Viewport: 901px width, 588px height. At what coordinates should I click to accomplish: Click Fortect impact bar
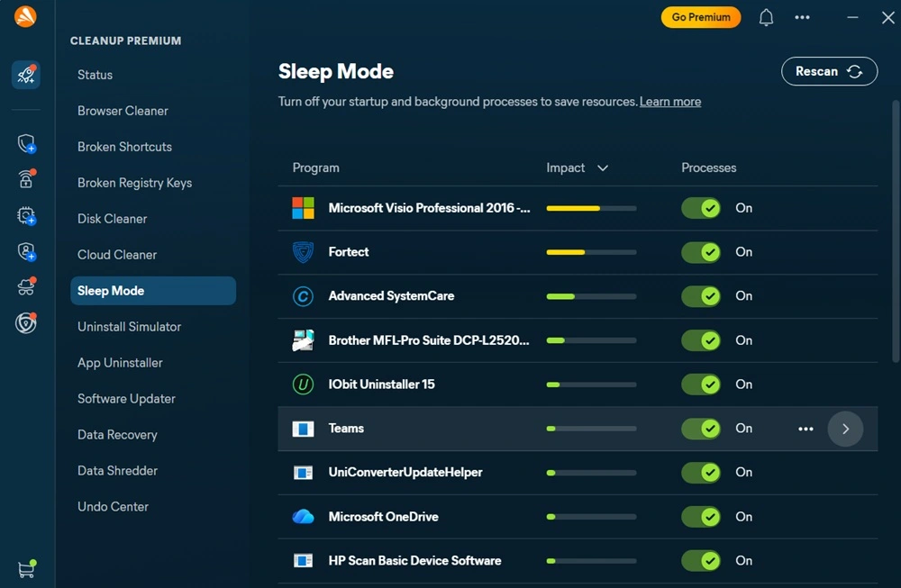[x=591, y=252]
